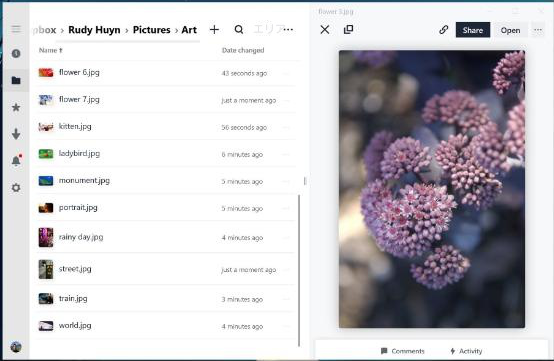Select the rainy day.jpg file
The width and height of the screenshot is (554, 361).
click(165, 237)
